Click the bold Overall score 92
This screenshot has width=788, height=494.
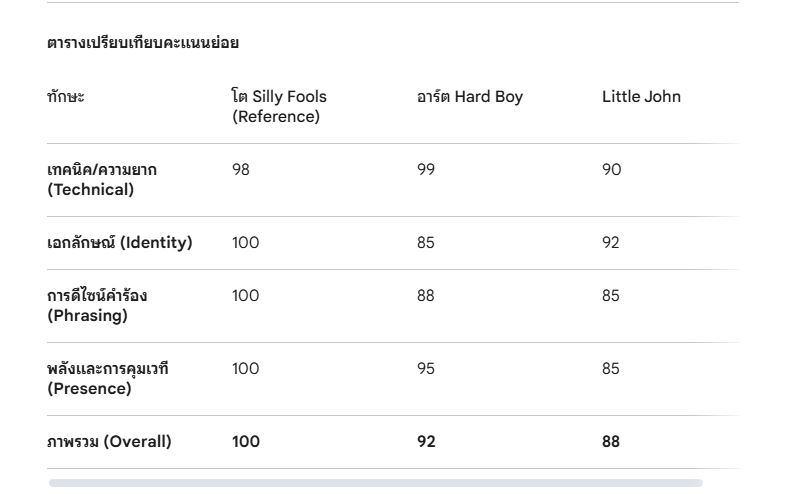click(426, 442)
